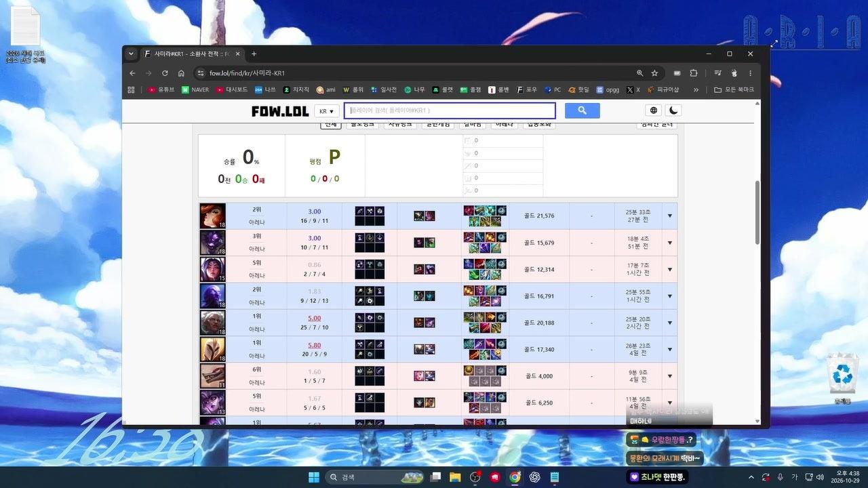The height and width of the screenshot is (488, 868).
Task: Focus the player search input field
Action: 450,110
